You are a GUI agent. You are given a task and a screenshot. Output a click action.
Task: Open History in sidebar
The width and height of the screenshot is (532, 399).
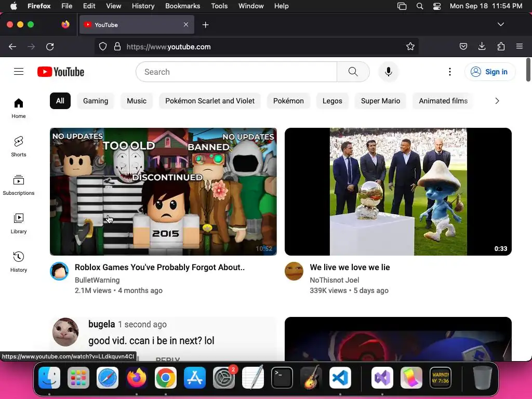click(19, 262)
